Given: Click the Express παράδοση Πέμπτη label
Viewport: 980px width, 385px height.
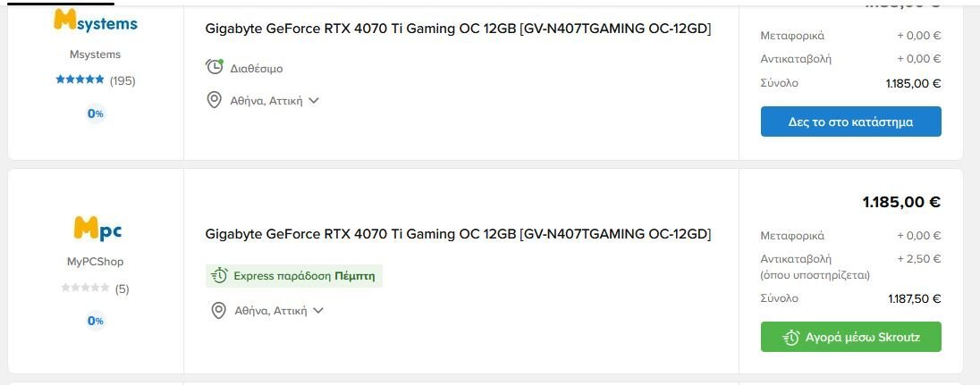Looking at the screenshot, I should (304, 276).
